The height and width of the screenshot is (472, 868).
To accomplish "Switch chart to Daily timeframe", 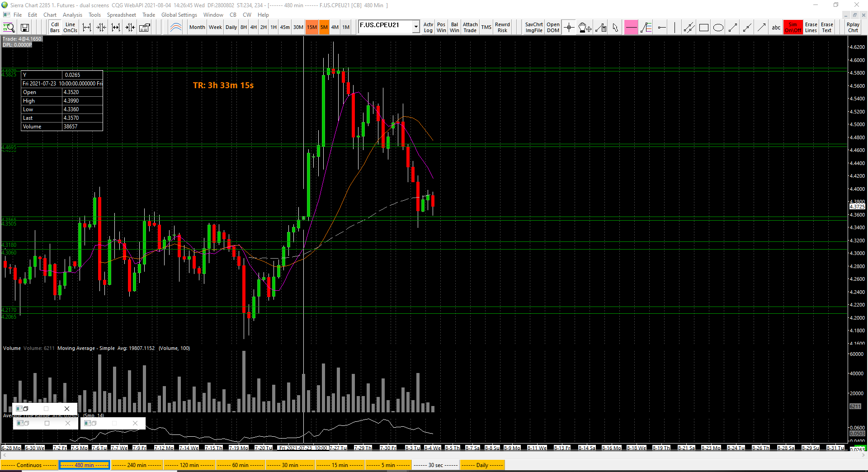I will tap(231, 28).
